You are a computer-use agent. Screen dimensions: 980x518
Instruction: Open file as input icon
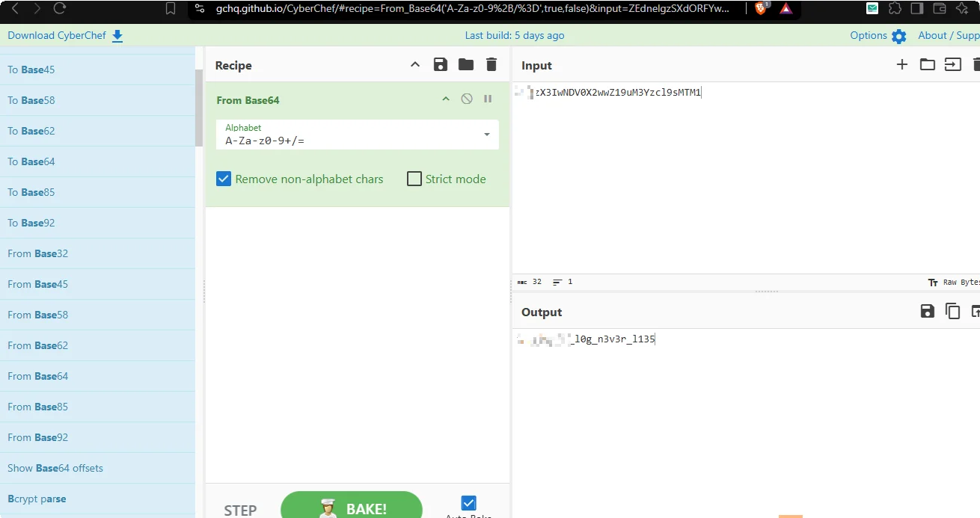953,65
